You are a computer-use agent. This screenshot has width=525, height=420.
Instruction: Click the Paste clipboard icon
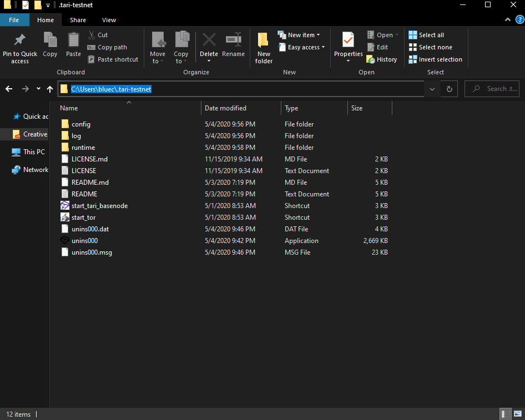tap(73, 41)
